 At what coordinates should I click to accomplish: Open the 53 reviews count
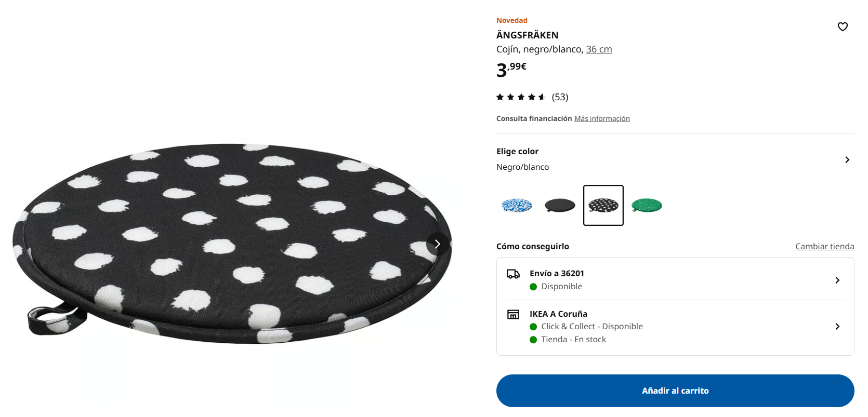tap(560, 97)
